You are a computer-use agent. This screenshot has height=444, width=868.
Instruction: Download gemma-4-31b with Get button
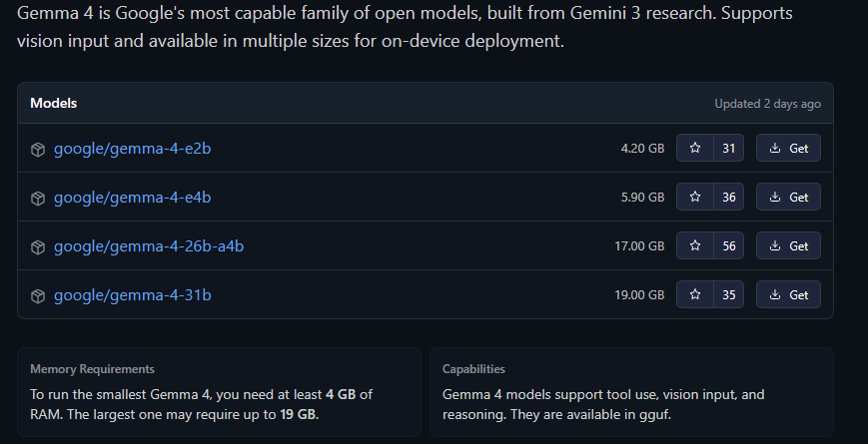[788, 295]
